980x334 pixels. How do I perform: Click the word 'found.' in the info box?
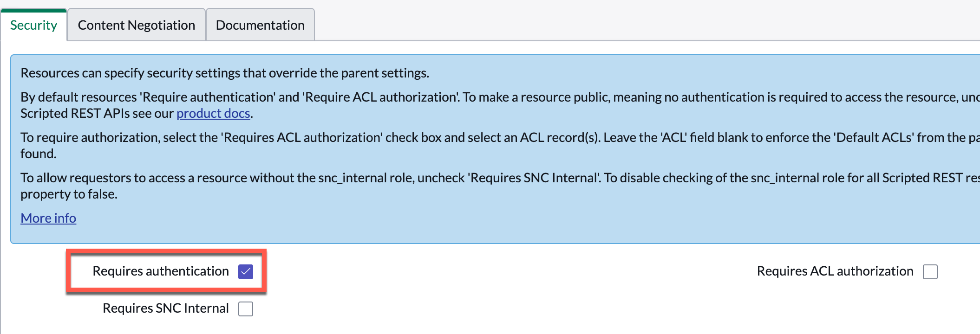click(39, 154)
